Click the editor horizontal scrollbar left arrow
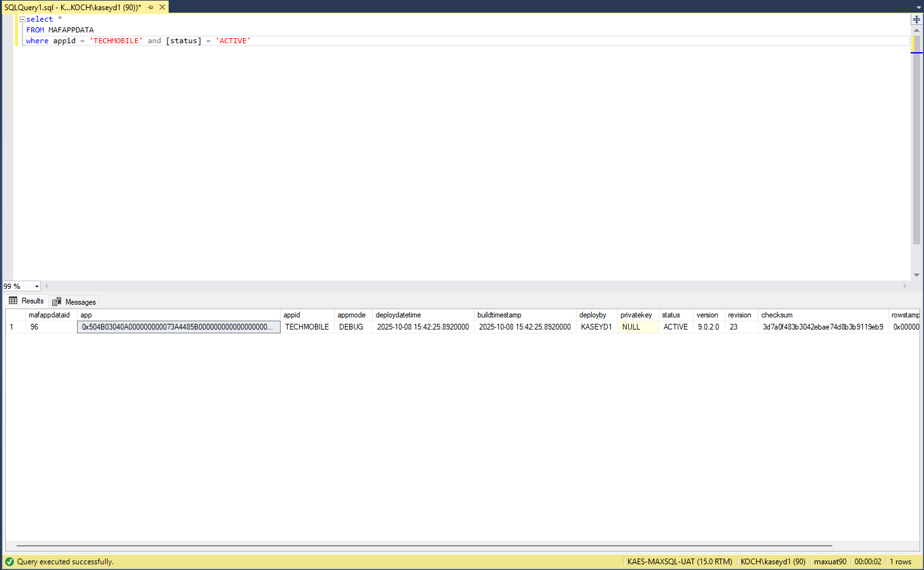This screenshot has width=924, height=570. [46, 286]
